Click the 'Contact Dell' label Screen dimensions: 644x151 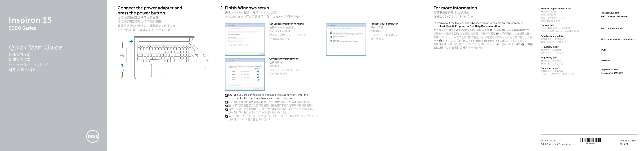click(547, 25)
